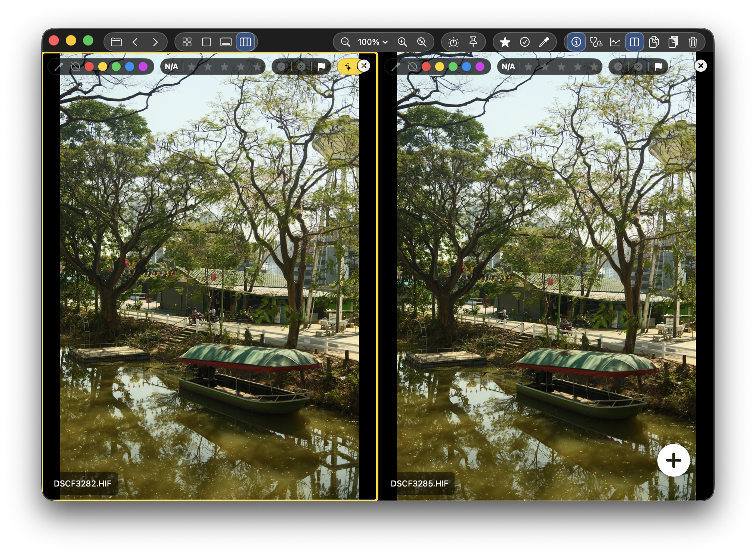The width and height of the screenshot is (756, 556).
Task: Switch to the grid view layout
Action: pyautogui.click(x=187, y=42)
